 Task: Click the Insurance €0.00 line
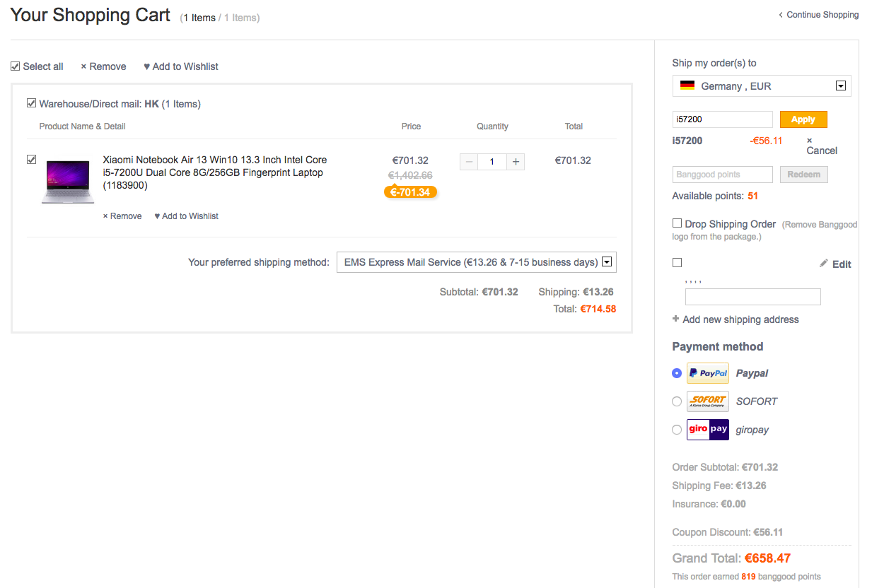click(x=709, y=504)
